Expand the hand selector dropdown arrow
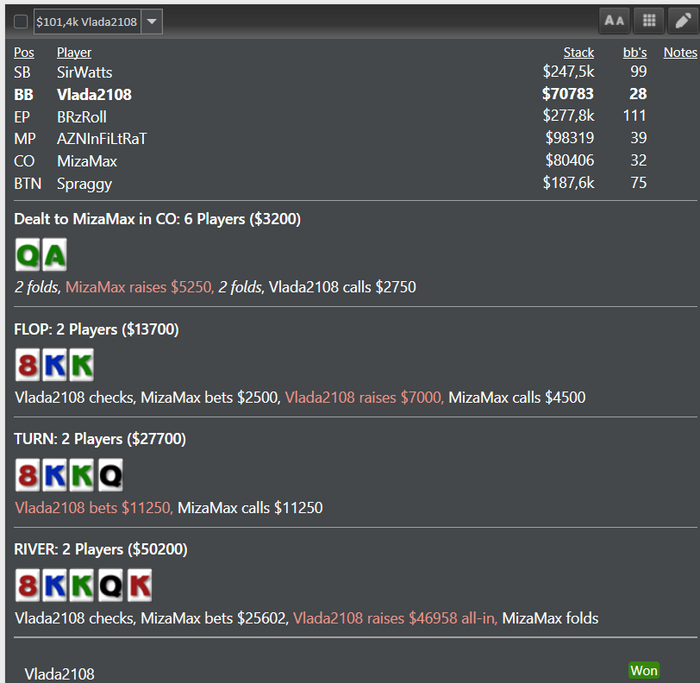Image resolution: width=700 pixels, height=683 pixels. pyautogui.click(x=152, y=21)
